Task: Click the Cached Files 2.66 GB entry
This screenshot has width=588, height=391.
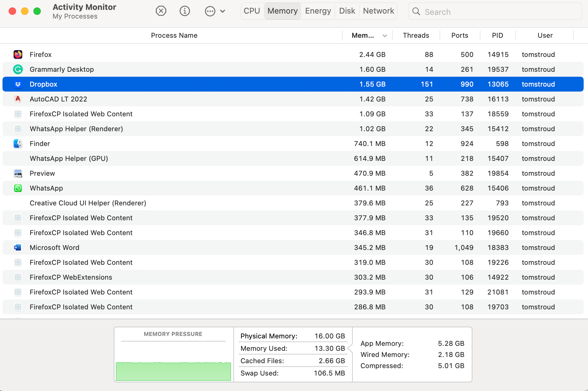Action: (292, 361)
